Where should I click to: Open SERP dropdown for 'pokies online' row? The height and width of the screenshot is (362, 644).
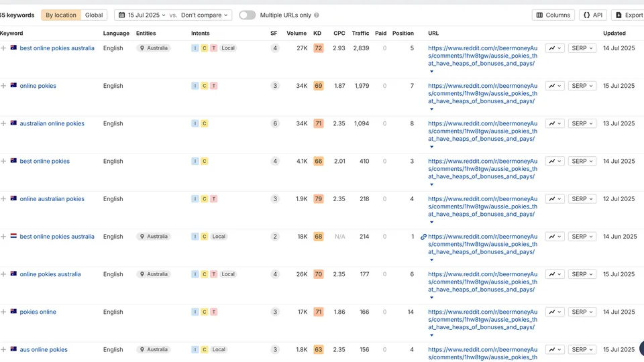(x=582, y=312)
